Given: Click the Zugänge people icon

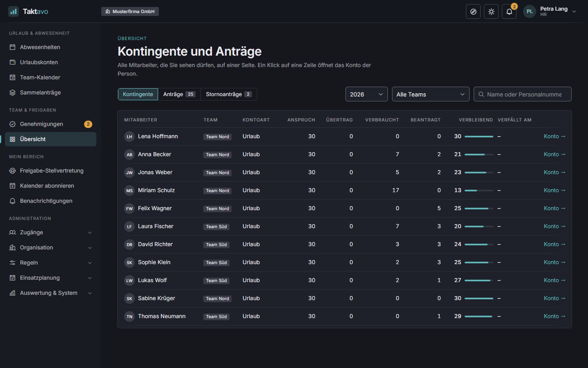Looking at the screenshot, I should click(x=13, y=232).
